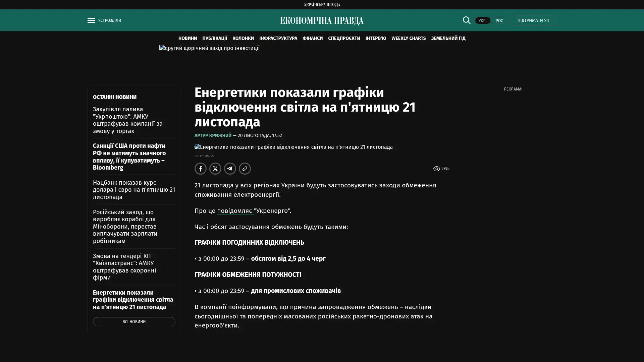
Task: Copy article link with chain icon
Action: [245, 169]
